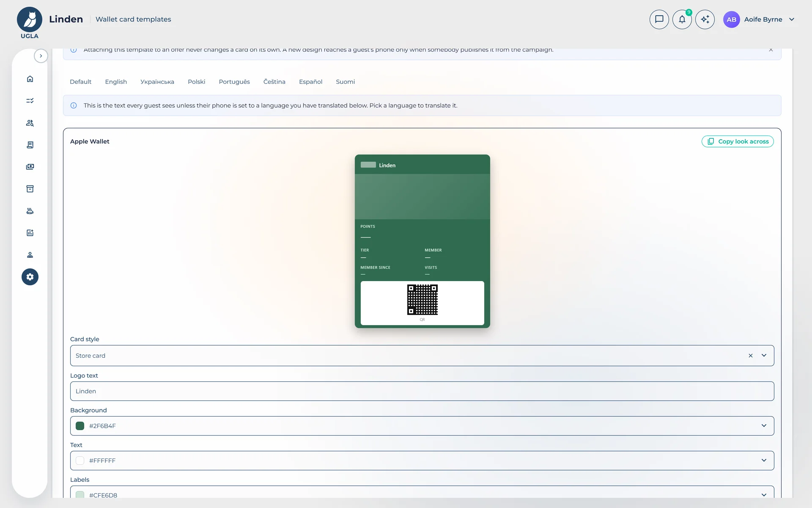Click the Copy look across button
Screen dimensions: 812x508
click(738, 141)
